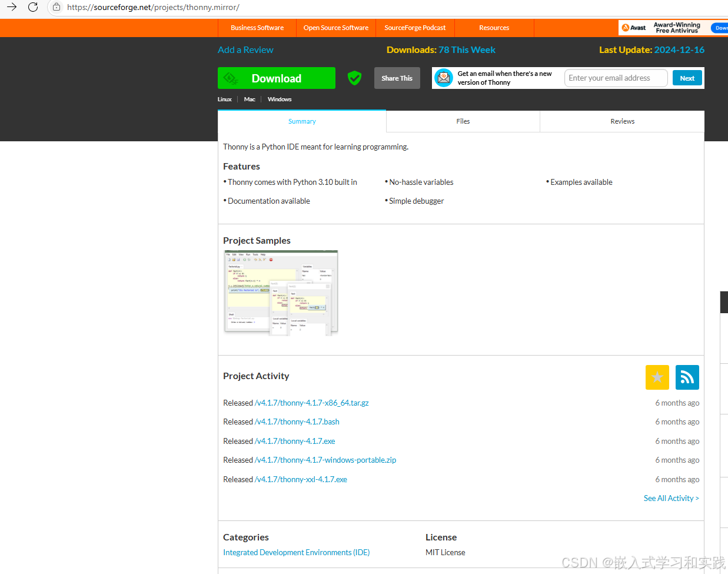Viewport: 728px width, 574px height.
Task: Click 'Thonny comes with Python 3.10 built in'
Action: tap(292, 183)
